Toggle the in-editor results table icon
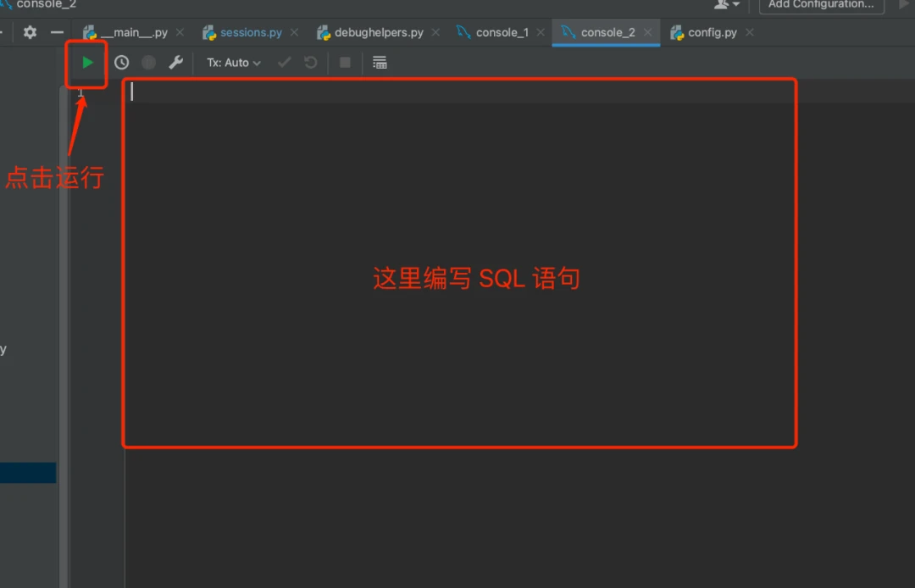The width and height of the screenshot is (915, 588). coord(380,63)
